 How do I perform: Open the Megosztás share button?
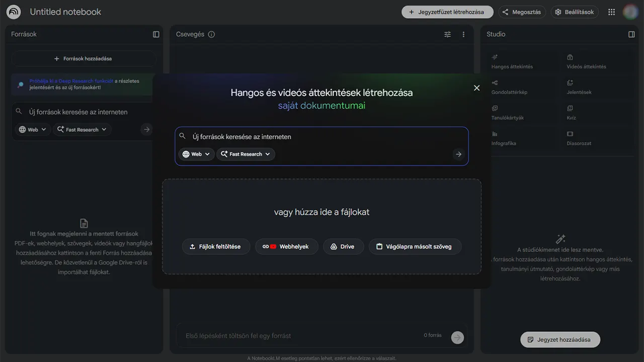click(x=522, y=12)
